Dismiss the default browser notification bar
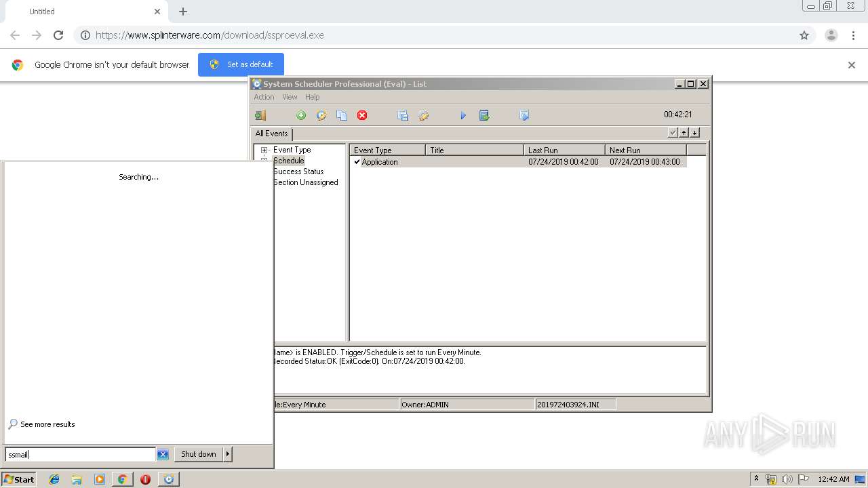The width and height of the screenshot is (868, 488). pyautogui.click(x=852, y=65)
